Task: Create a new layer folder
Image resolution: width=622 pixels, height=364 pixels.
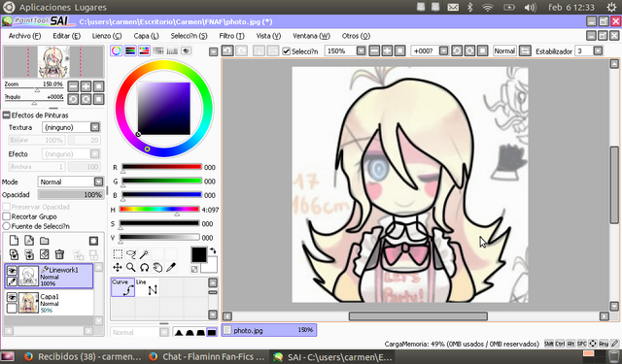Action: pyautogui.click(x=44, y=241)
